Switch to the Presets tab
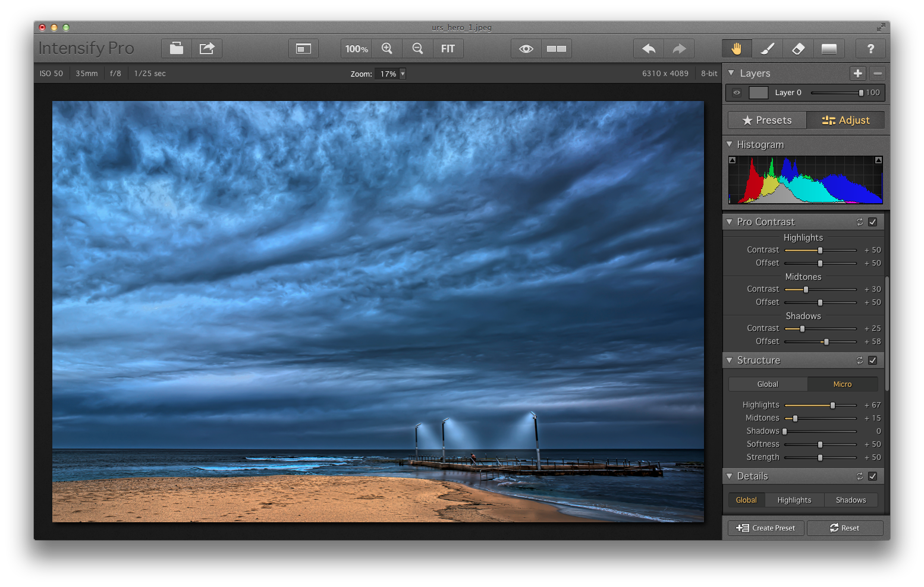 pos(766,120)
